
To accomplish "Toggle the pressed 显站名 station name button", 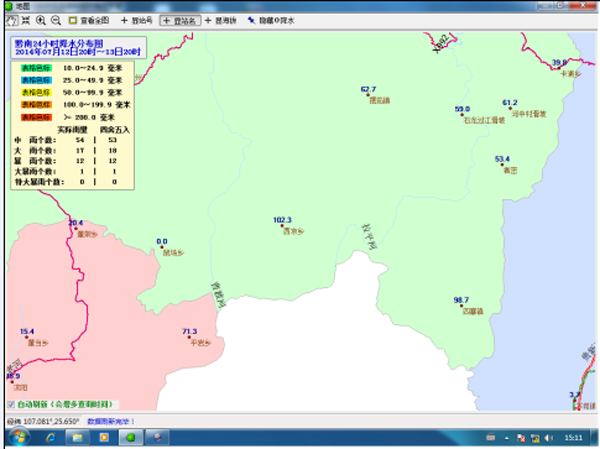I will pos(180,21).
